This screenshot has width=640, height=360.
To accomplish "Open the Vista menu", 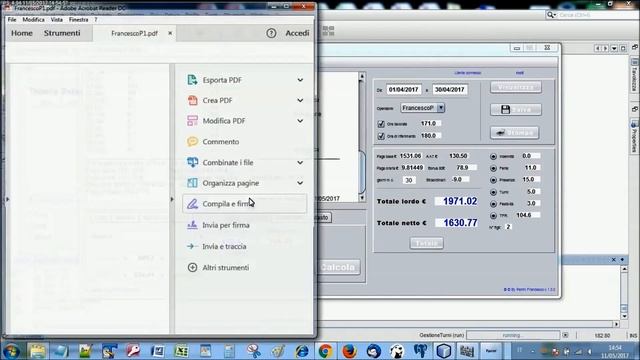I will (x=57, y=20).
